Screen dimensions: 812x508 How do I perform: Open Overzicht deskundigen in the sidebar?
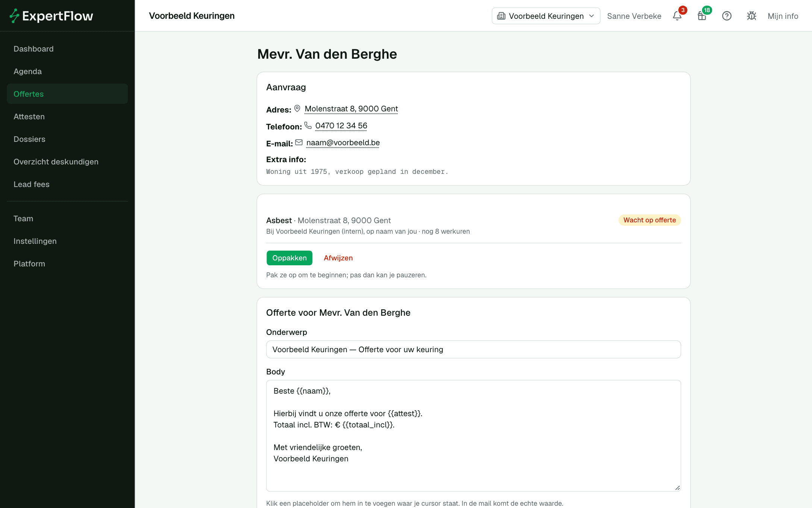[67, 162]
